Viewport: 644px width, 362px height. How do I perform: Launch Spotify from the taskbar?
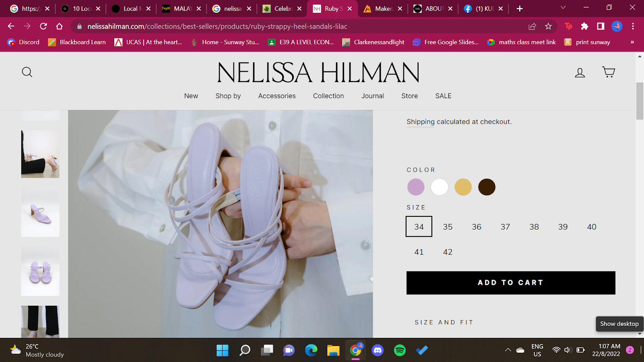click(x=400, y=350)
